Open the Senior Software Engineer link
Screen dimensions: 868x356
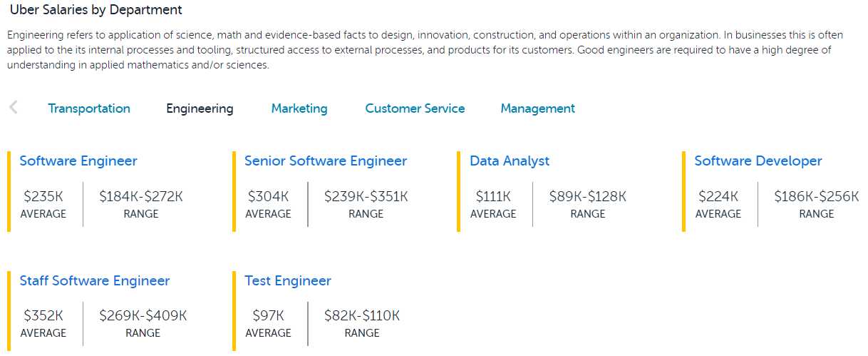326,161
